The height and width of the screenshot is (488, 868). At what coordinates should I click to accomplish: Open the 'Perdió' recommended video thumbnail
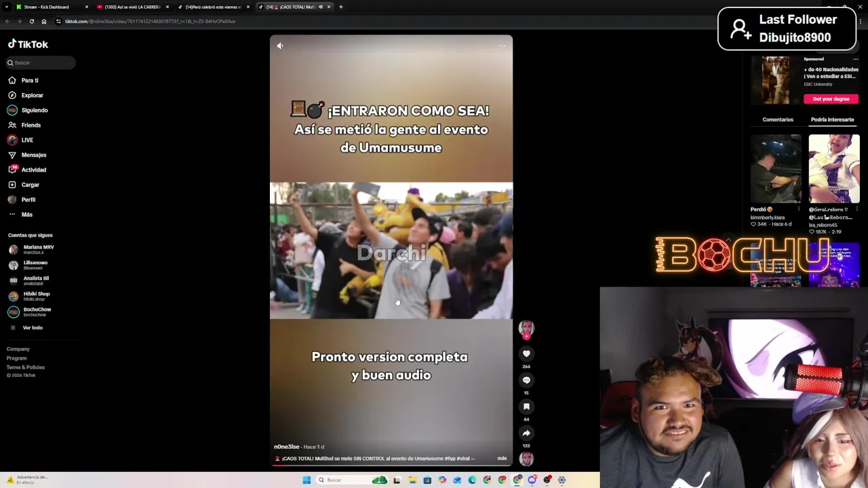[x=776, y=169]
